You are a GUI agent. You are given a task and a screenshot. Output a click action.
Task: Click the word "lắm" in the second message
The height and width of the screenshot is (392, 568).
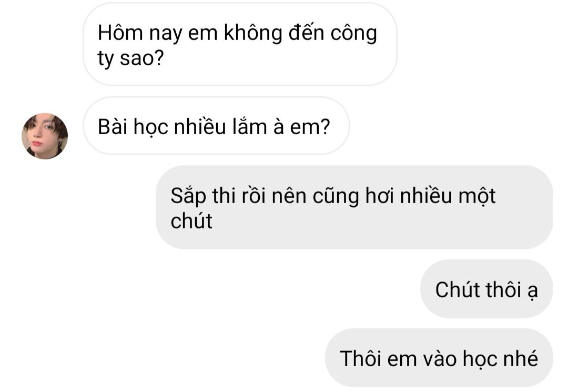[249, 126]
